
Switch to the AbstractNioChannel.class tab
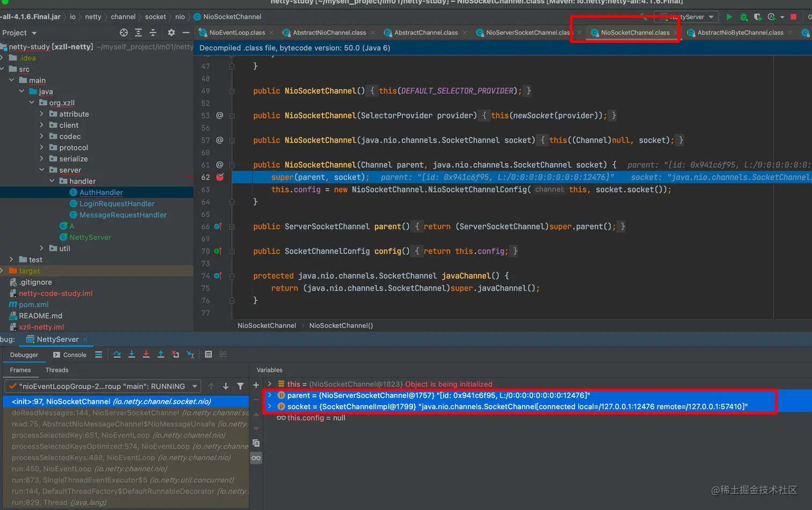[329, 33]
